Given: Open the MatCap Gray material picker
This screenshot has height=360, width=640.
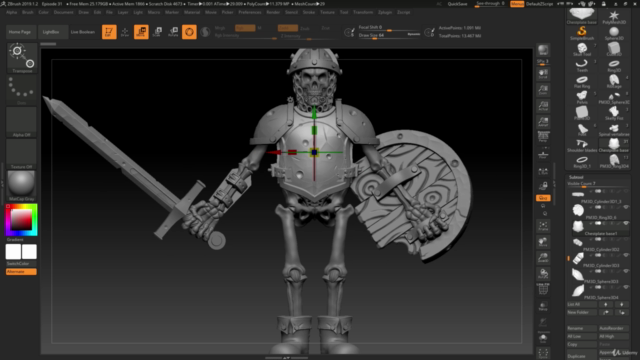Looking at the screenshot, I should [22, 186].
